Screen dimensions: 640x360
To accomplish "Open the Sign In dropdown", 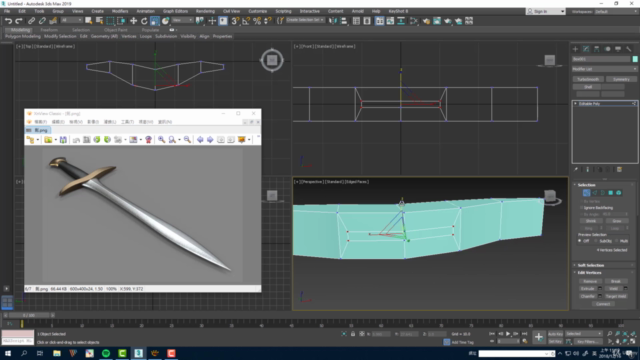I will pyautogui.click(x=546, y=11).
